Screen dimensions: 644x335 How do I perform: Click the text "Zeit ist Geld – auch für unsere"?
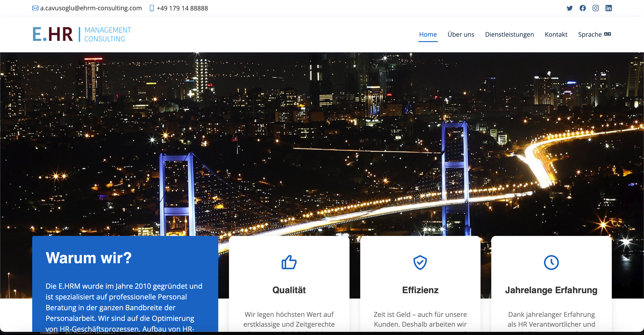420,314
